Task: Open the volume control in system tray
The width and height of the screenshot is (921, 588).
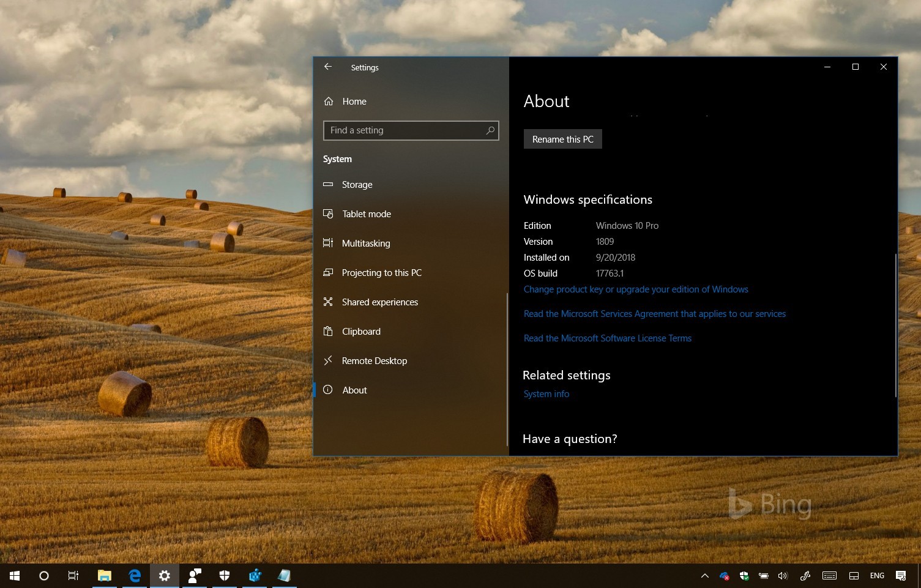Action: pos(783,576)
